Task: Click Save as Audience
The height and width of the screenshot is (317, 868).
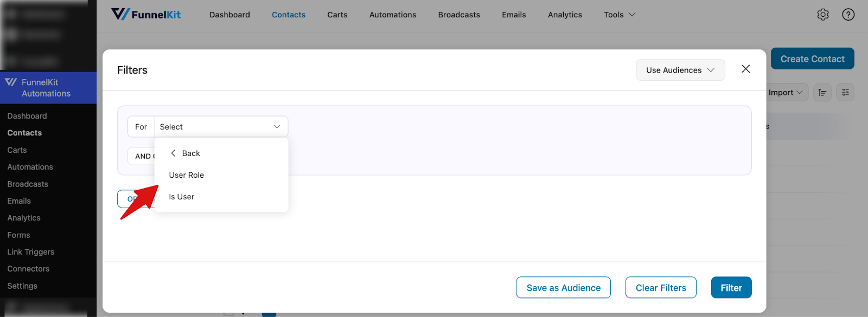Action: (x=563, y=287)
